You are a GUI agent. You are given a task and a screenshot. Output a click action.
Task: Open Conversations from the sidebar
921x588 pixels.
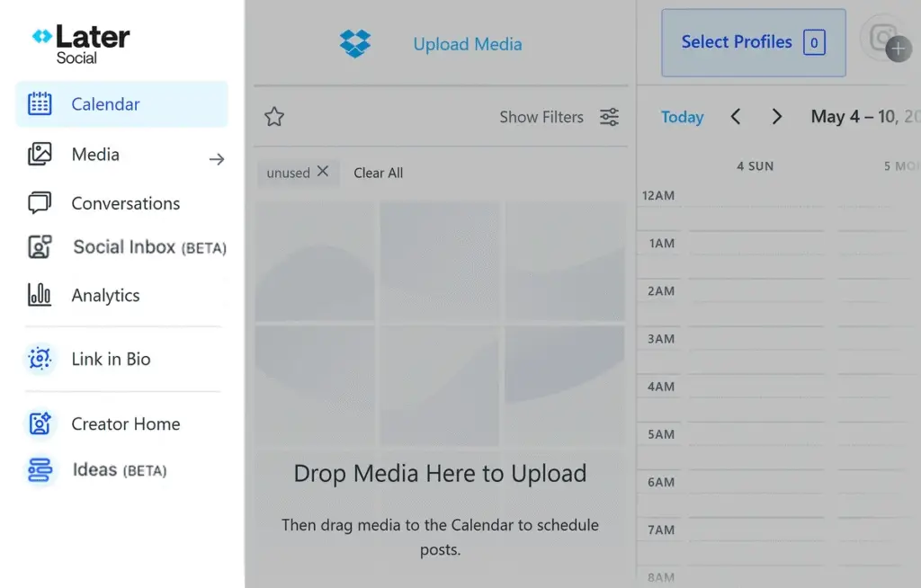tap(126, 203)
